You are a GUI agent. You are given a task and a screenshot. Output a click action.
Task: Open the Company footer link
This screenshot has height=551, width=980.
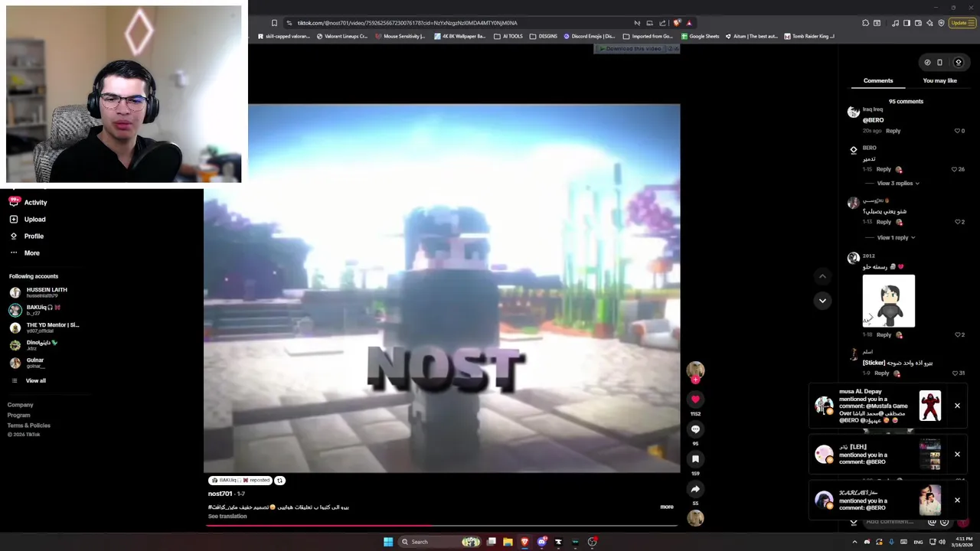(x=21, y=405)
